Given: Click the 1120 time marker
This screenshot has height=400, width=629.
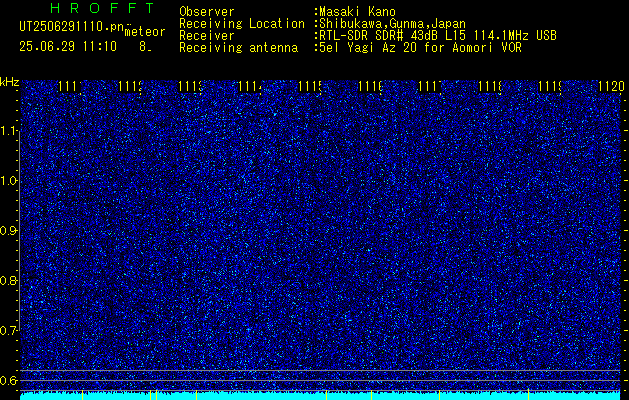Looking at the screenshot, I should [611, 86].
